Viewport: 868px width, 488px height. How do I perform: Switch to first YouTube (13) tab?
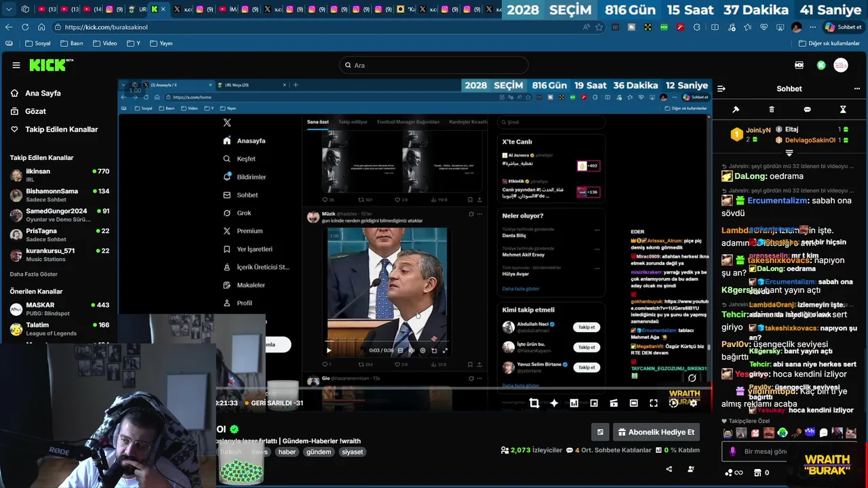(x=47, y=9)
